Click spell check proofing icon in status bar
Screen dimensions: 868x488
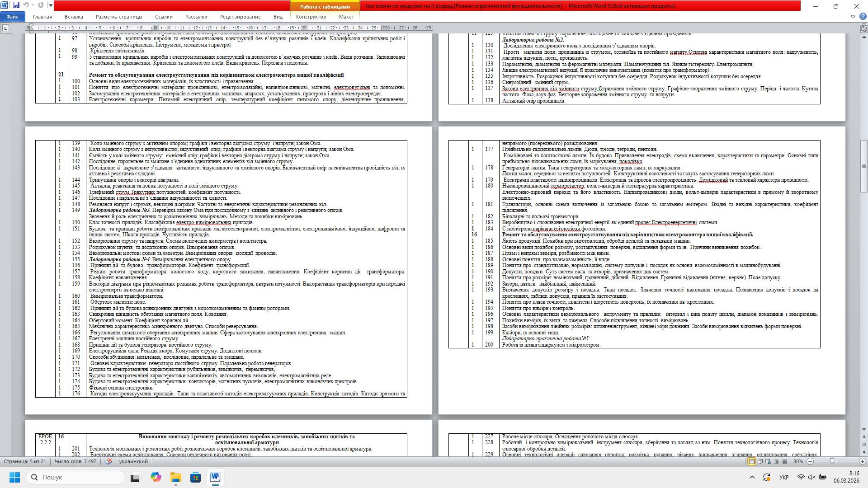pyautogui.click(x=108, y=461)
